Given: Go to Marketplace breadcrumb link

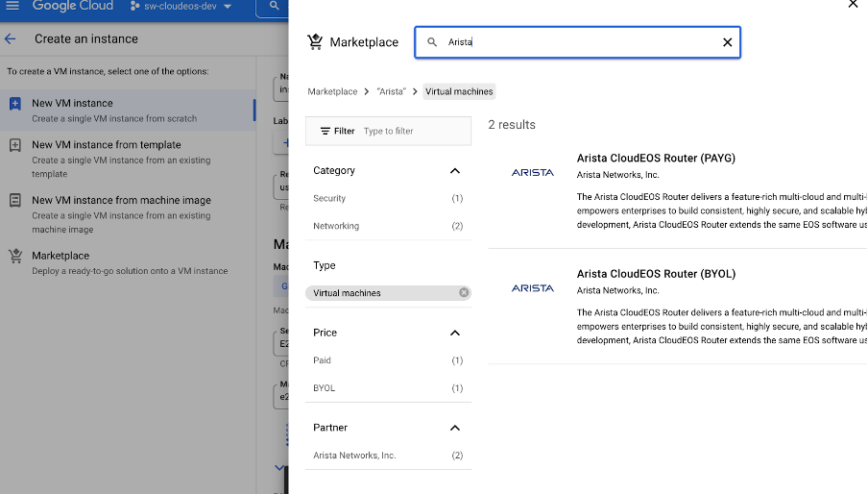Looking at the screenshot, I should click(332, 91).
